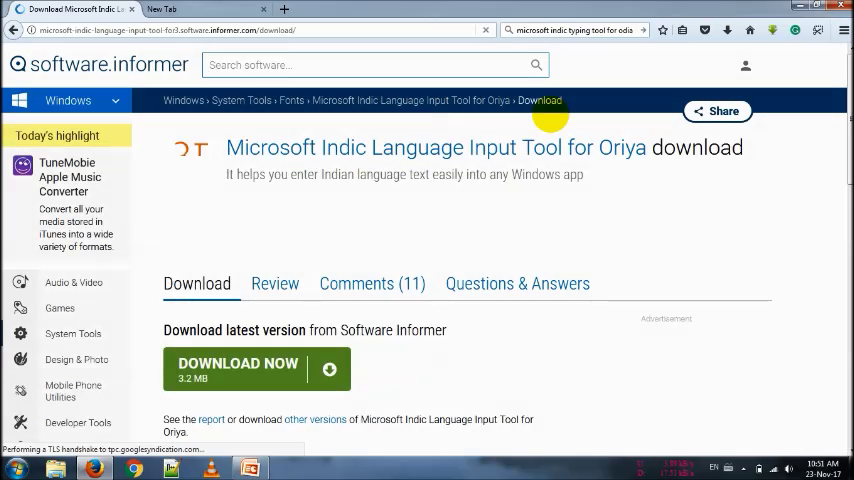This screenshot has width=854, height=480.
Task: Open the browser downloads arrow icon
Action: (727, 30)
